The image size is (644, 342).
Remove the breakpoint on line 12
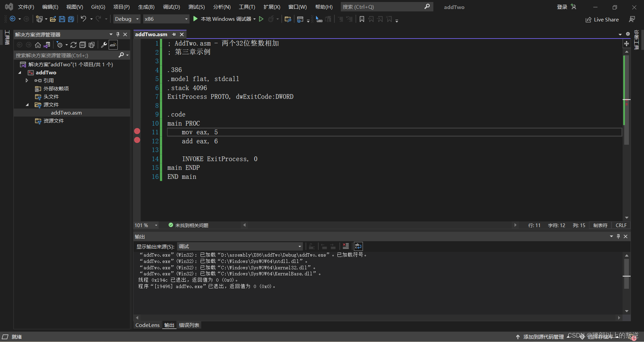[x=137, y=140]
